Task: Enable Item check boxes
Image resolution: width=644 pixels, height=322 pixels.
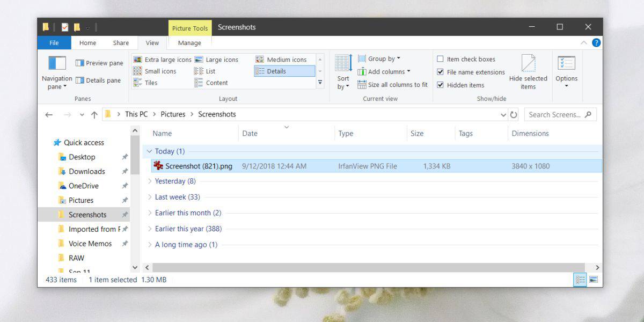Action: tap(441, 59)
